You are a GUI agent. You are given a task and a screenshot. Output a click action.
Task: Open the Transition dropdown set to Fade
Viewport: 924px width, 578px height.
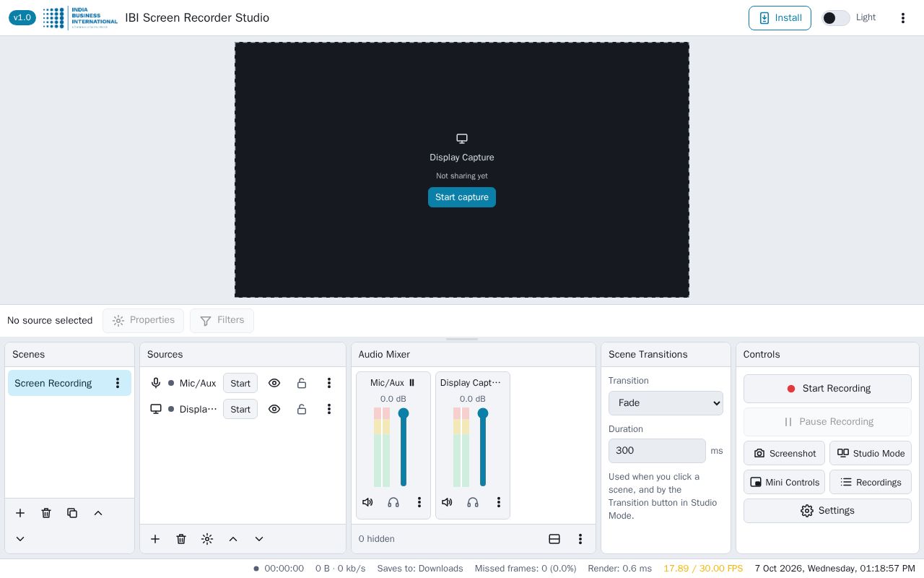click(666, 403)
